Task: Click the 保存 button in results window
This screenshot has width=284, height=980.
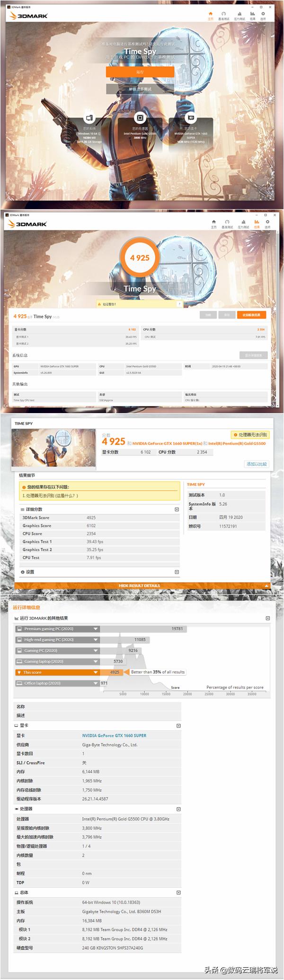Action: click(227, 315)
